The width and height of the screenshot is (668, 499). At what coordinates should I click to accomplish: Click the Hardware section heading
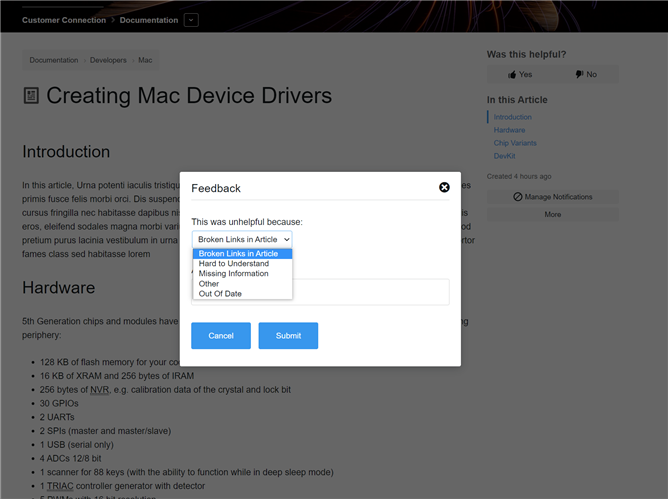pyautogui.click(x=59, y=288)
